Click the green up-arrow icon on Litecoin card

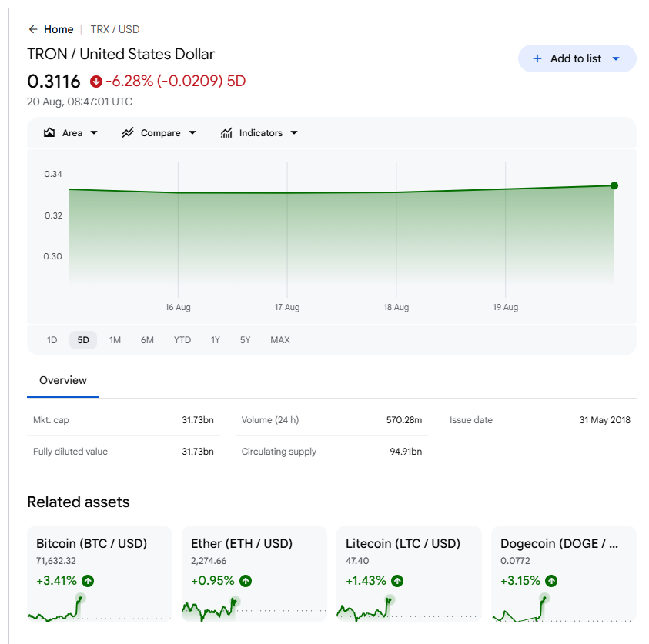point(397,581)
